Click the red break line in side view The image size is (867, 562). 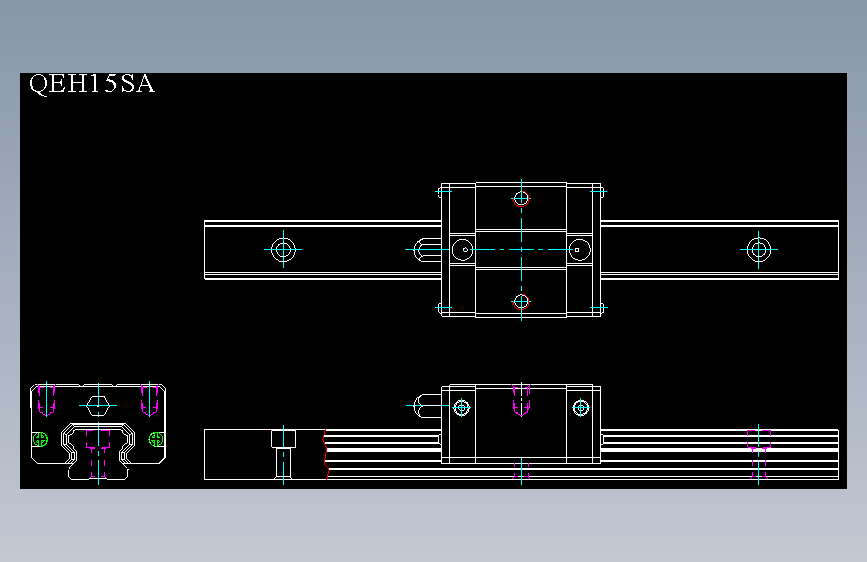pos(326,454)
